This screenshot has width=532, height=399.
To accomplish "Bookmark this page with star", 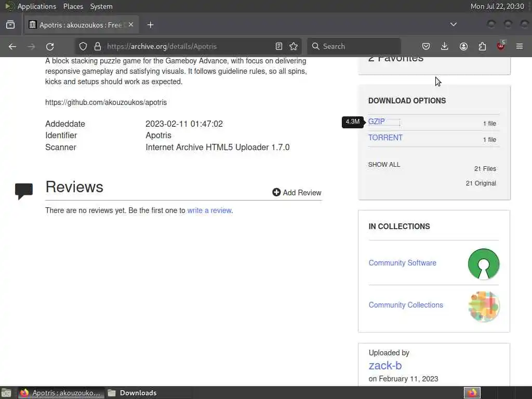I will pyautogui.click(x=294, y=46).
